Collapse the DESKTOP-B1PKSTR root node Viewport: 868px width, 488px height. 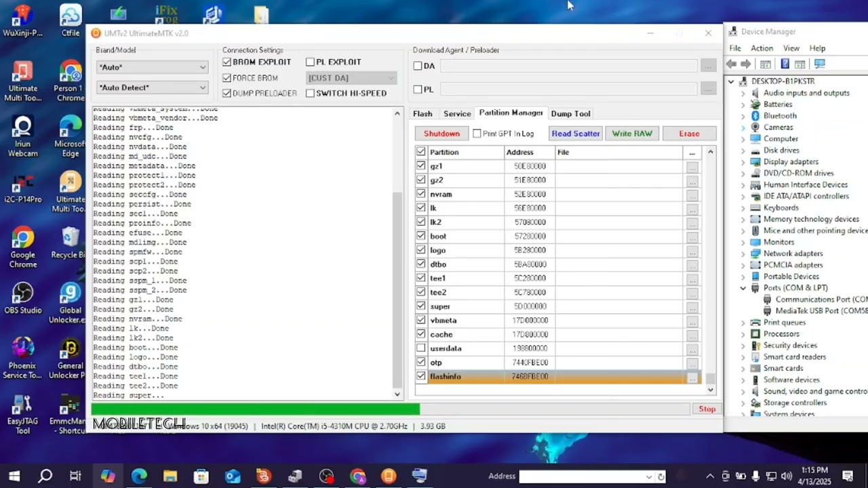[x=731, y=81]
